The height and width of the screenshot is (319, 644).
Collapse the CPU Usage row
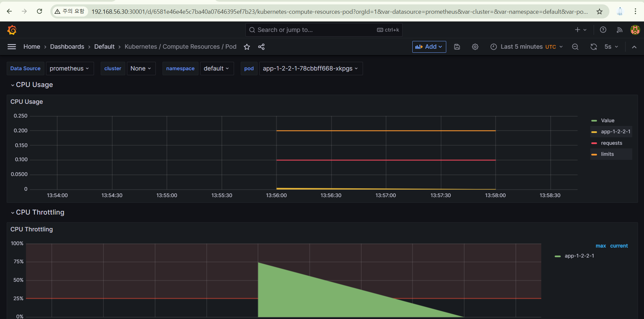[32, 85]
